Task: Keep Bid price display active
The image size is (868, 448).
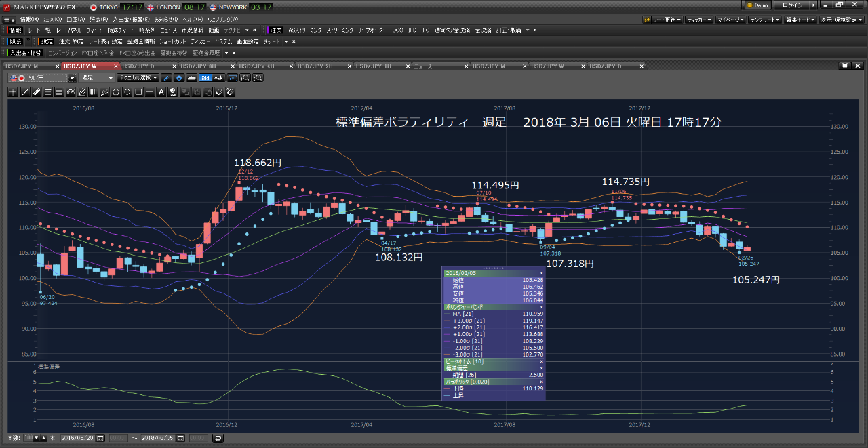Action: click(206, 79)
